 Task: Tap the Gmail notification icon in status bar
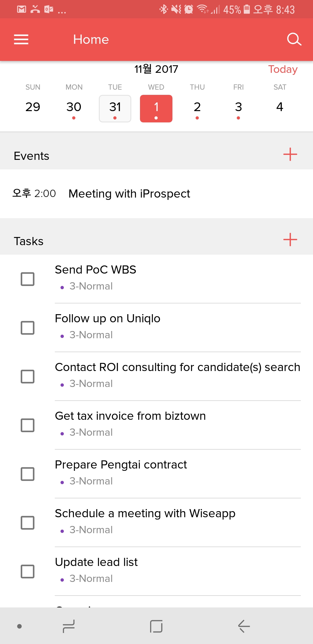point(21,9)
